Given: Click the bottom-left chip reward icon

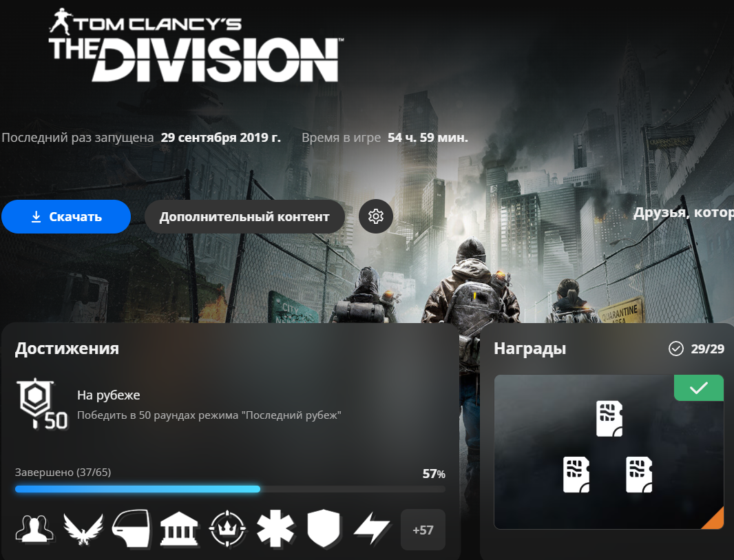Looking at the screenshot, I should tap(576, 475).
